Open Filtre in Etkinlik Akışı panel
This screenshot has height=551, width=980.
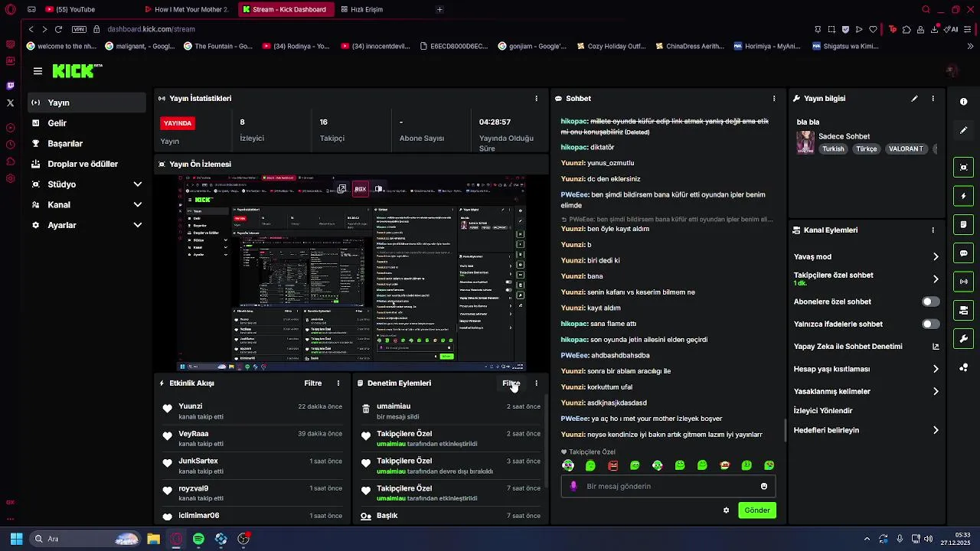click(312, 383)
